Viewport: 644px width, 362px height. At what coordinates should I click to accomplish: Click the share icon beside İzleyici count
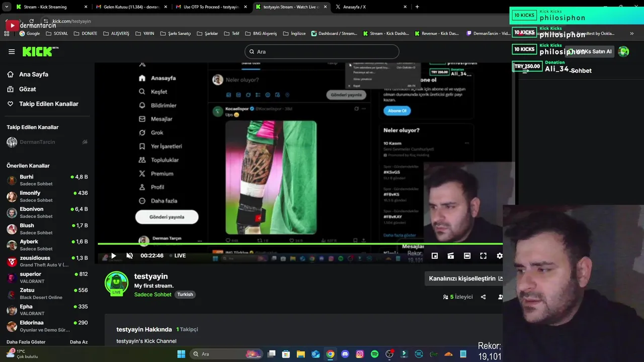coord(483,297)
